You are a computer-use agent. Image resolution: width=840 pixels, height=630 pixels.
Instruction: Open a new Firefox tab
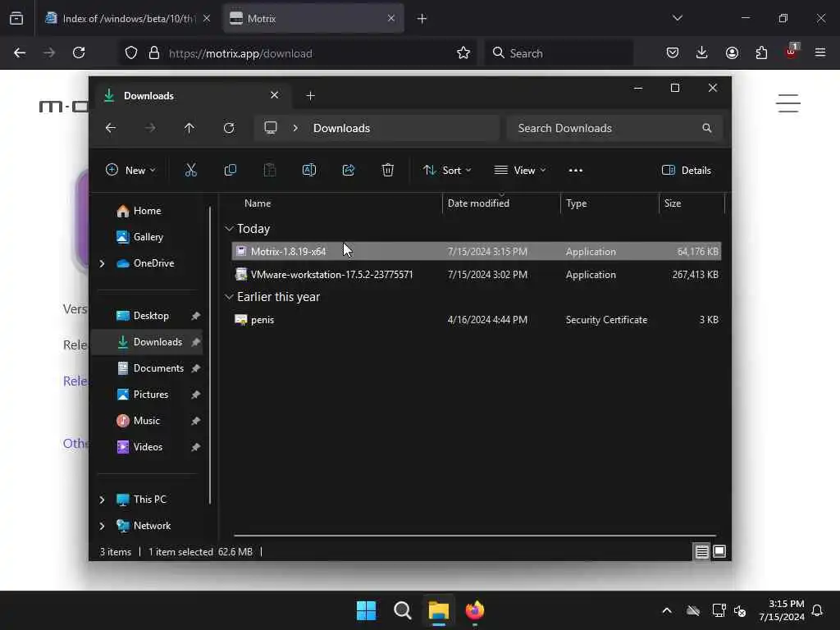coord(422,19)
